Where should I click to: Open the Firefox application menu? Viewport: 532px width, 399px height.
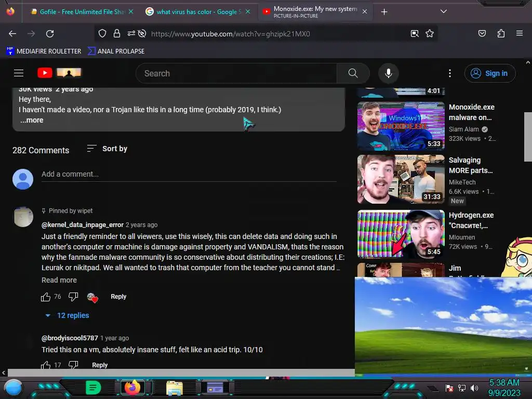[x=520, y=33]
